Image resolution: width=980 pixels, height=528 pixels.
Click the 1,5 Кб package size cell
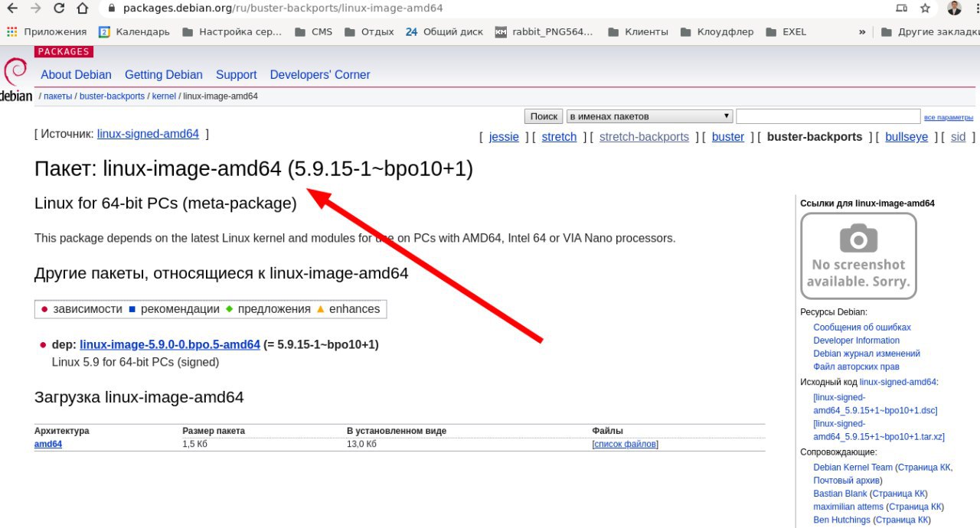tap(195, 444)
